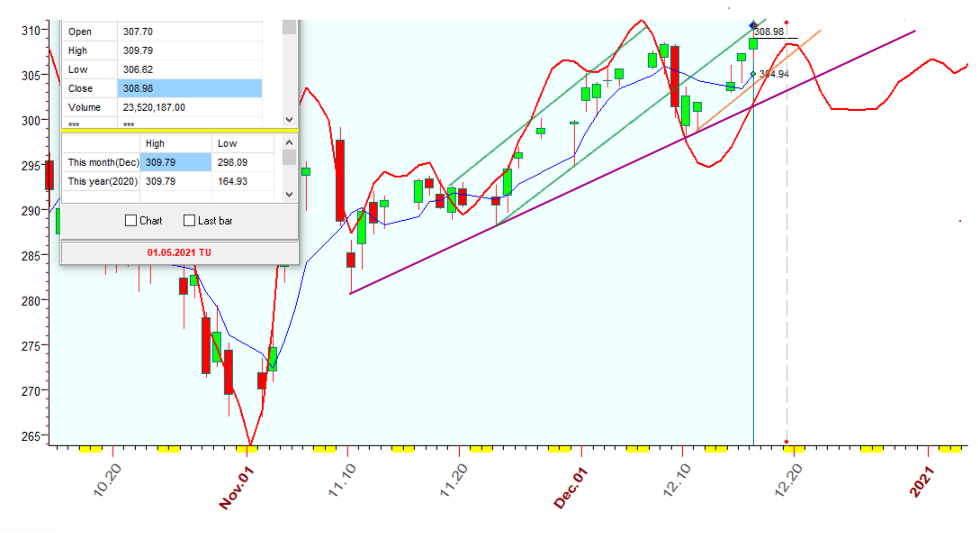Click the 310 price axis label
The image size is (978, 533).
coord(31,30)
